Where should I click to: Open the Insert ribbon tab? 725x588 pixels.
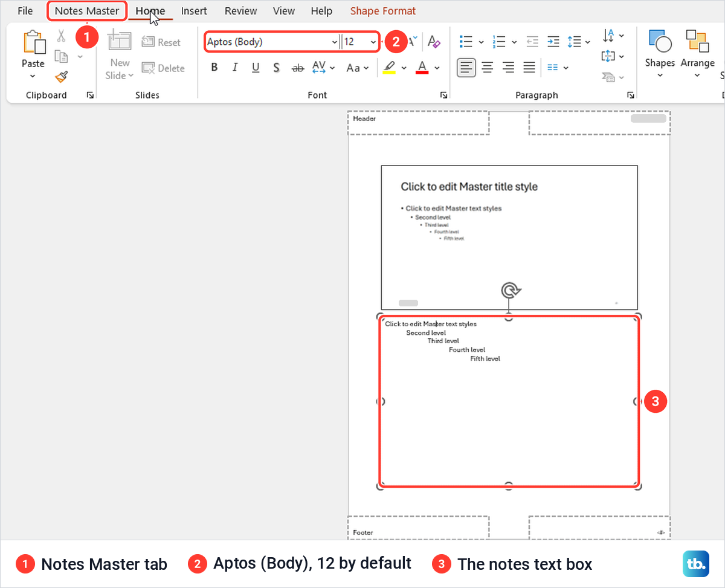194,11
